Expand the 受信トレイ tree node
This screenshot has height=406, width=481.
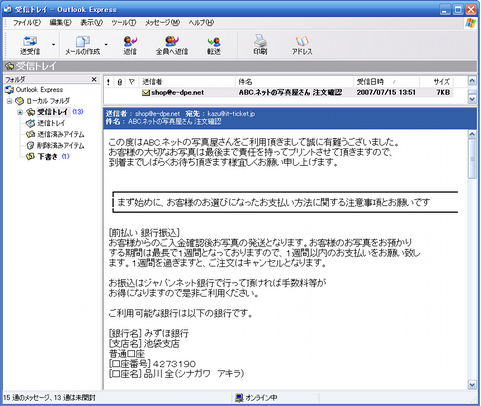point(20,112)
